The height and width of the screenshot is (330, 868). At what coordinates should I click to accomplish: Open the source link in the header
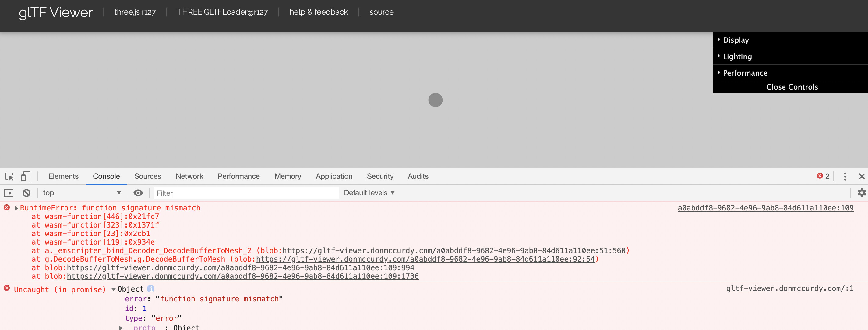(x=381, y=12)
